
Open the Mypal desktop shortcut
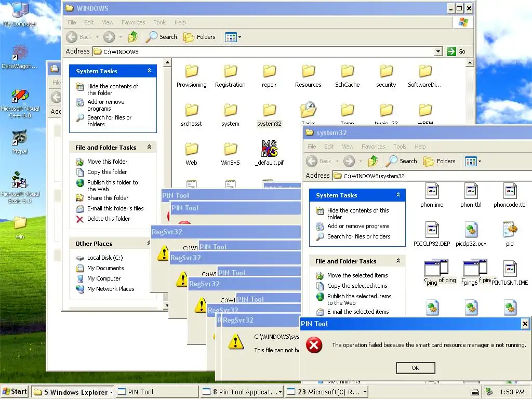pos(20,138)
